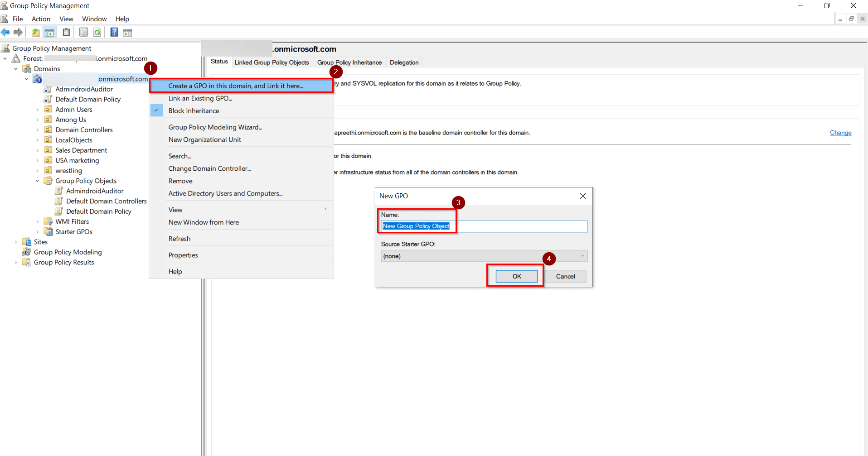Open the Source Starter GPO dropdown
Image resolution: width=868 pixels, height=456 pixels.
tap(582, 256)
